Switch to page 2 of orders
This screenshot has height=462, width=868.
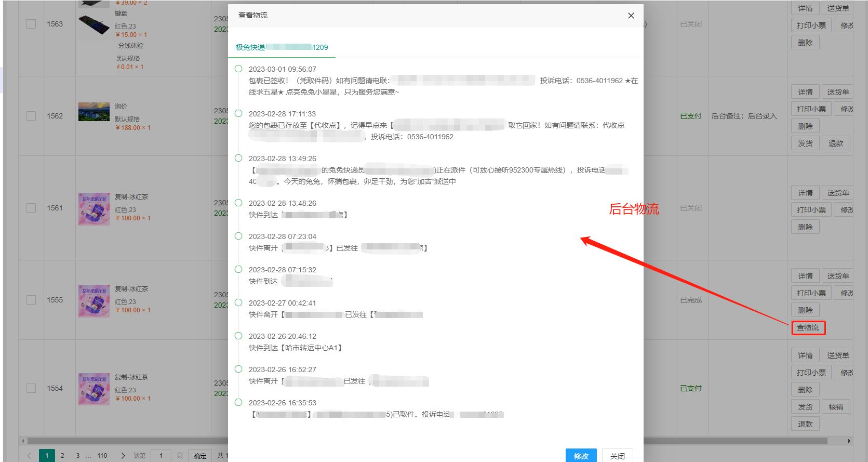click(x=62, y=456)
